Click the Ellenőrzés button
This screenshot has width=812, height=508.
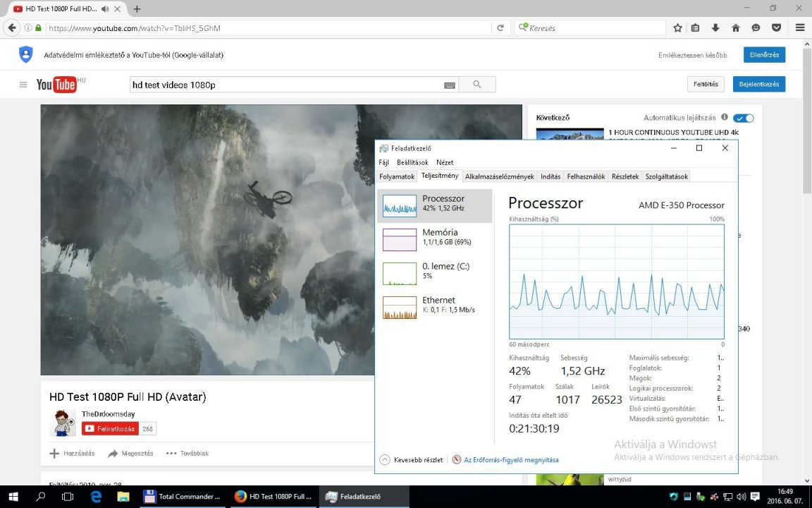(x=764, y=55)
